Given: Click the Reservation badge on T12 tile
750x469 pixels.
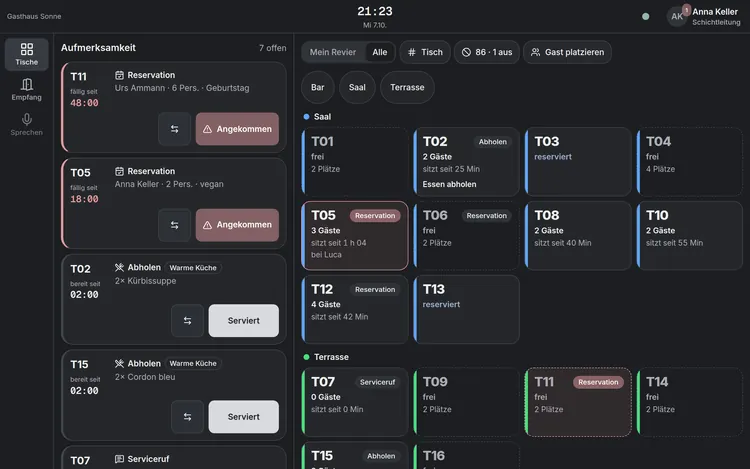Looking at the screenshot, I should 375,289.
